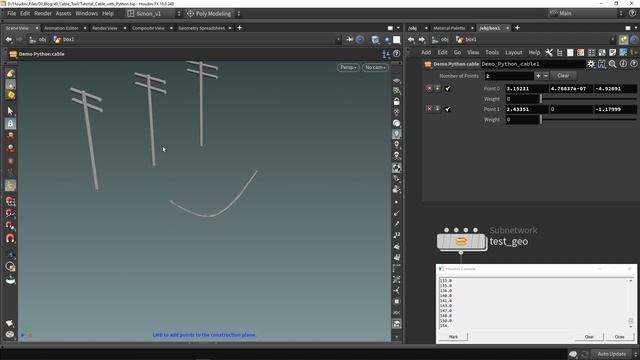This screenshot has height=360, width=640.
Task: Click Clear in the Houdini Console
Action: click(x=589, y=337)
